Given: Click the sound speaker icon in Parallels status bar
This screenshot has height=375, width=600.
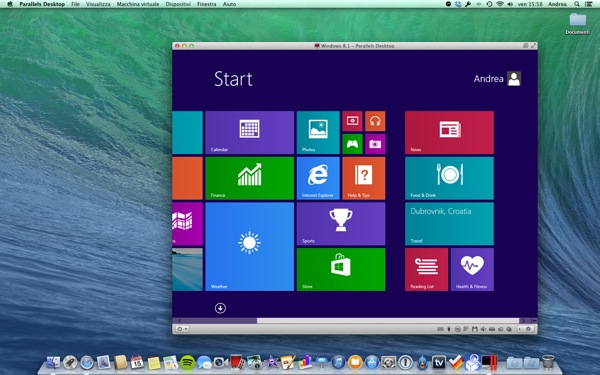Looking at the screenshot, I should pyautogui.click(x=483, y=329).
